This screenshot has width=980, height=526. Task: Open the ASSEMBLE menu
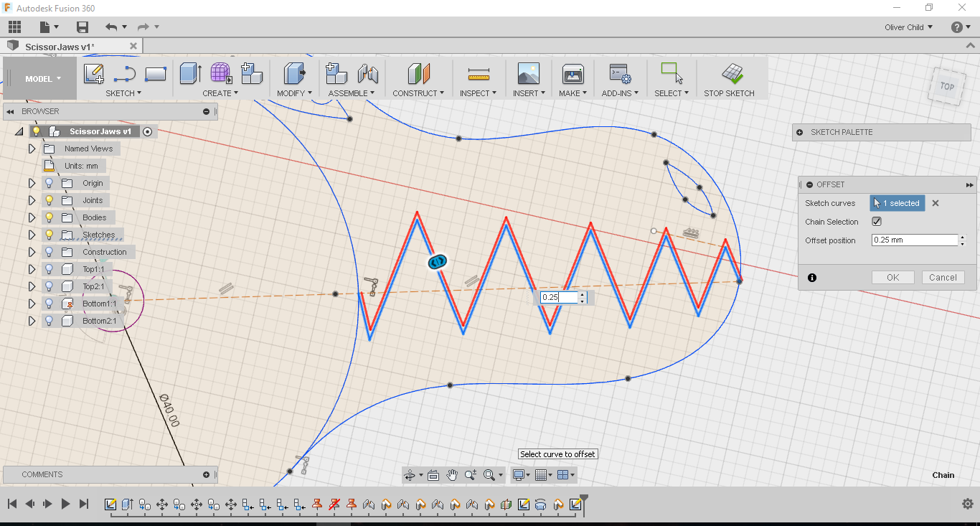(352, 93)
